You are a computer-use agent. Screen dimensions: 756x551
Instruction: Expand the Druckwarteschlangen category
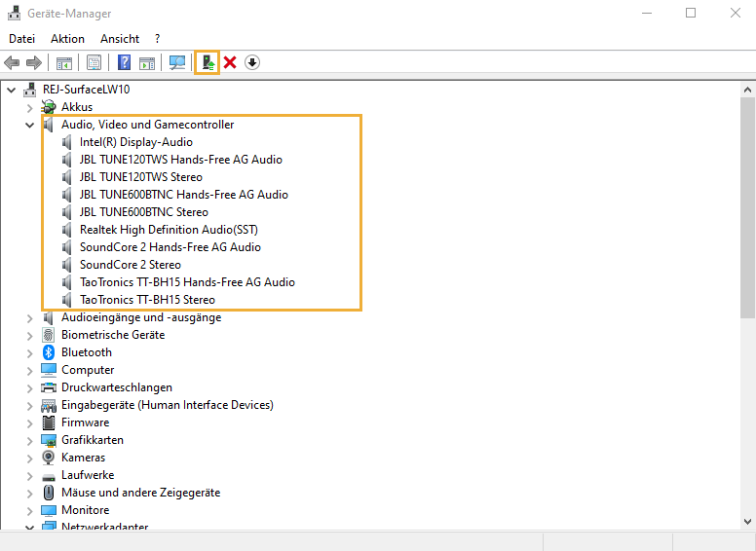point(30,387)
